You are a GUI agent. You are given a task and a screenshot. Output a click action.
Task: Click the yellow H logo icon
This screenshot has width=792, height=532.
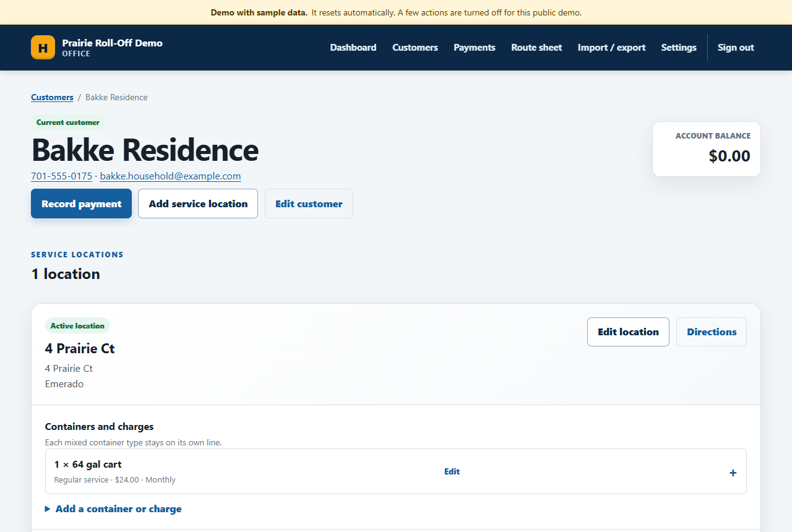(x=43, y=48)
